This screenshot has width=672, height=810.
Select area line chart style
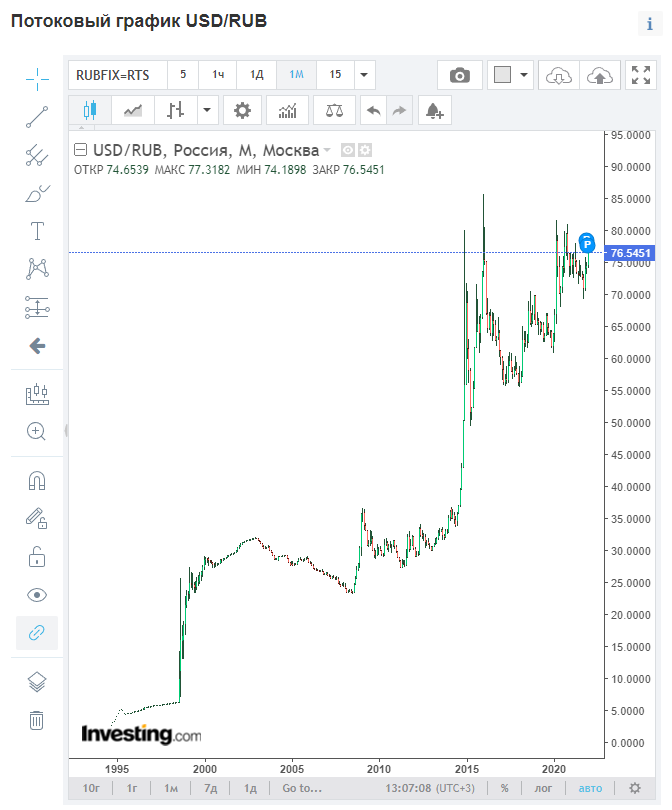coord(133,110)
